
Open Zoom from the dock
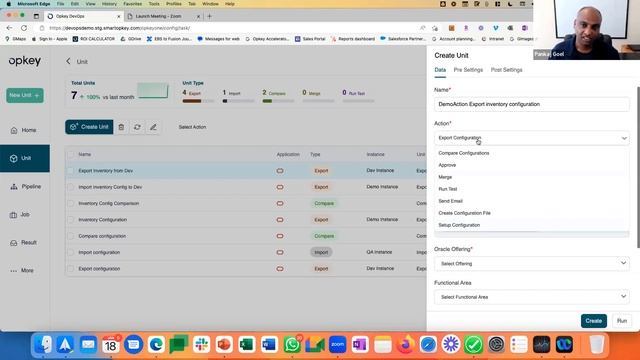click(337, 344)
